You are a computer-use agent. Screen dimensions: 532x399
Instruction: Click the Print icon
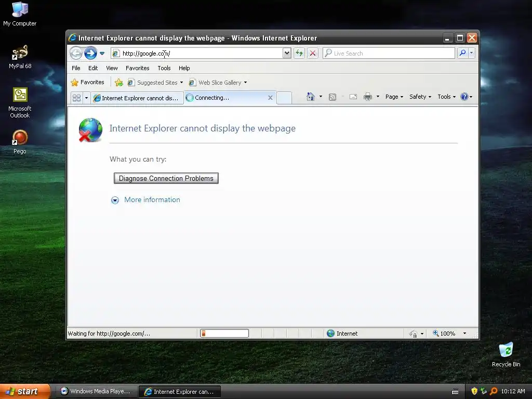tap(368, 97)
